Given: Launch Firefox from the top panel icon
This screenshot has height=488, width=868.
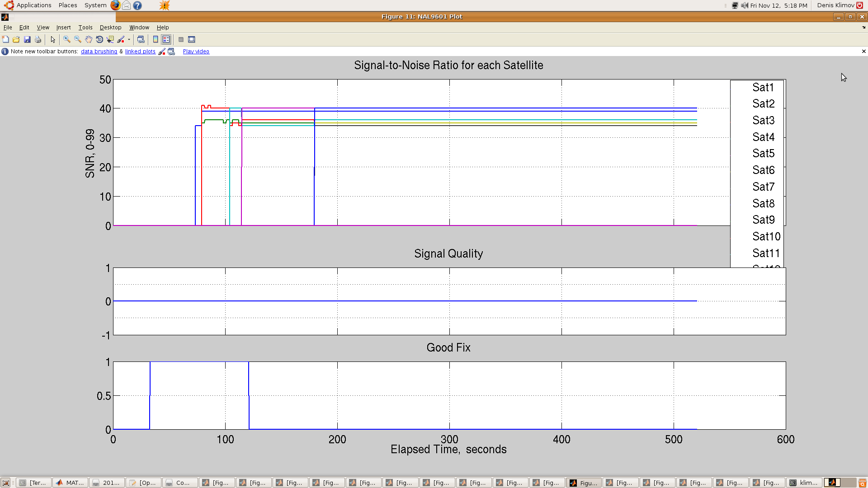Looking at the screenshot, I should coord(116,5).
